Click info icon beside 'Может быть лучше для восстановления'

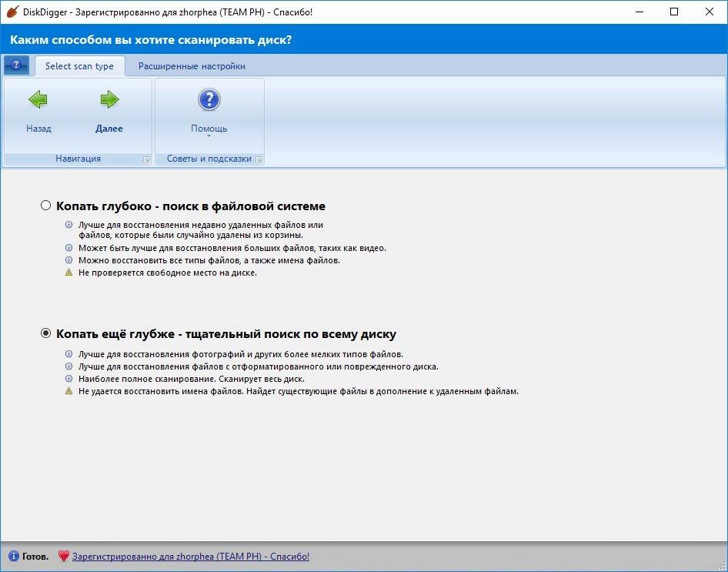click(x=68, y=248)
